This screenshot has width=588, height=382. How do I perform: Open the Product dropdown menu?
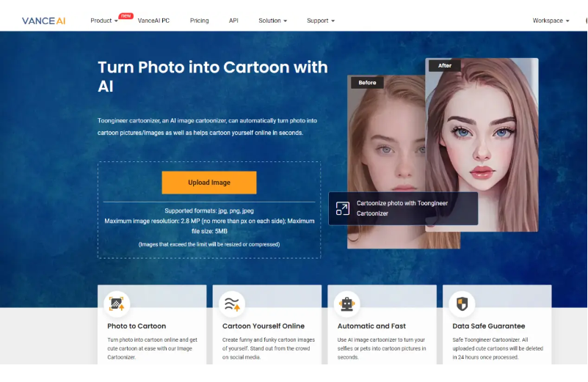104,21
